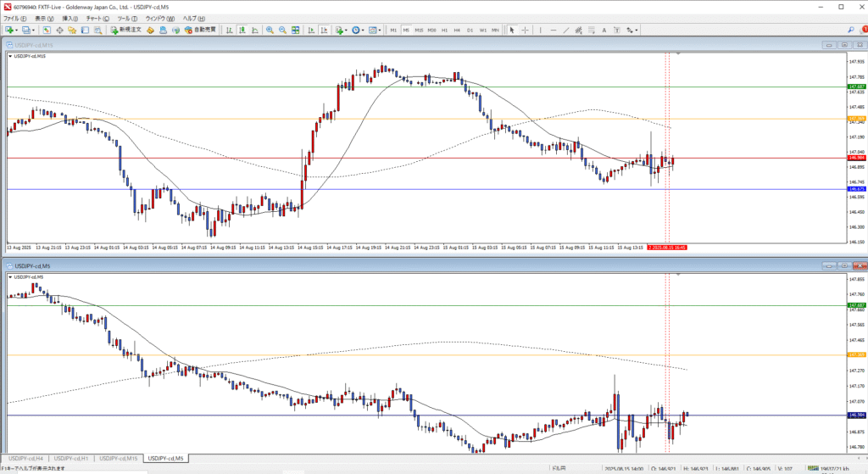Select the H1 timeframe button
Image resolution: width=868 pixels, height=474 pixels.
point(444,30)
